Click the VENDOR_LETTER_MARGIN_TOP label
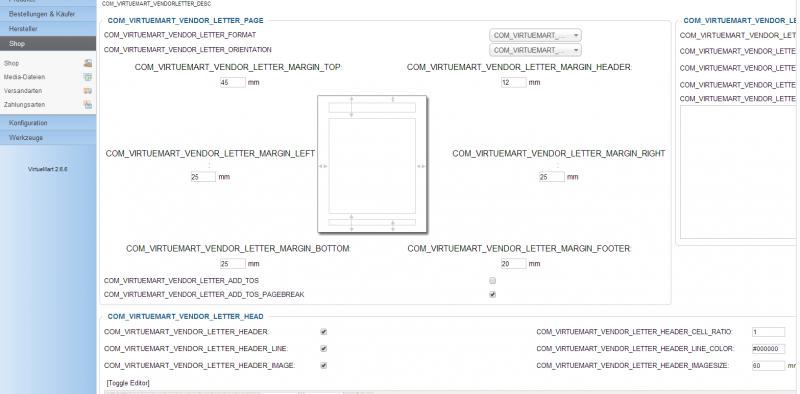 coord(238,67)
